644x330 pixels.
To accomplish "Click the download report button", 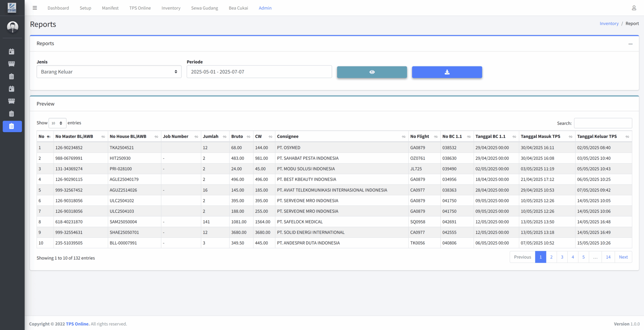I will click(x=447, y=72).
